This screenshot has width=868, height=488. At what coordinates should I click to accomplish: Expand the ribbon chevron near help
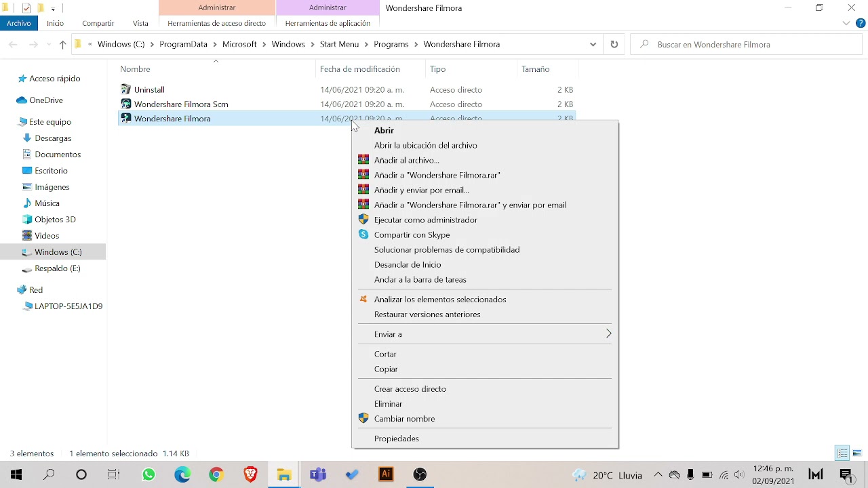(x=846, y=23)
